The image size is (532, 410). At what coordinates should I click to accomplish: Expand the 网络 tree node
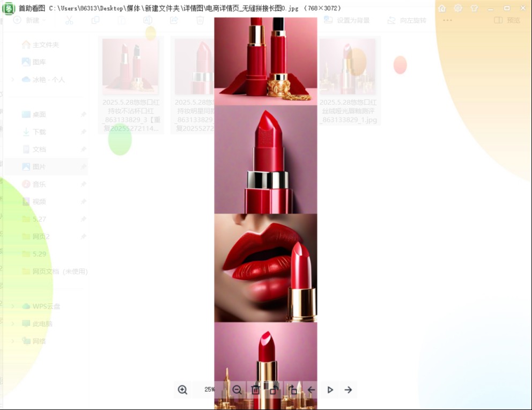tap(12, 341)
